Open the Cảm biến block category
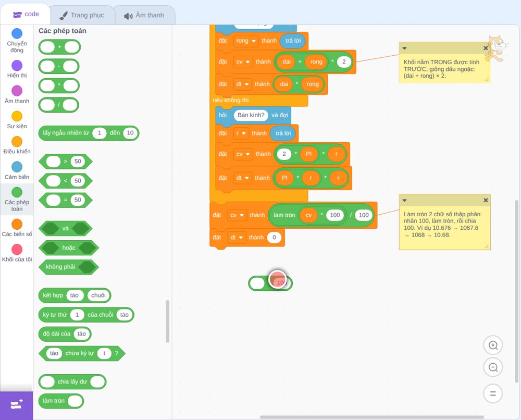 click(17, 171)
